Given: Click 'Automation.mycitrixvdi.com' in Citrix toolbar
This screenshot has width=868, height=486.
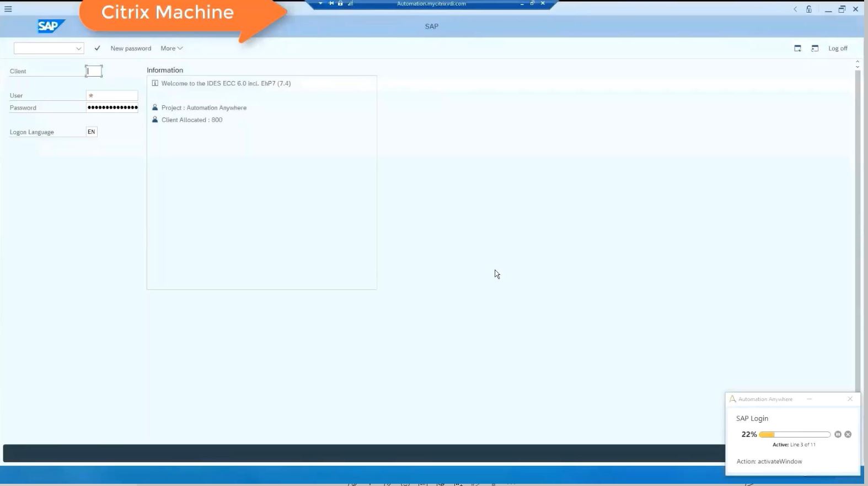Looking at the screenshot, I should tap(431, 4).
